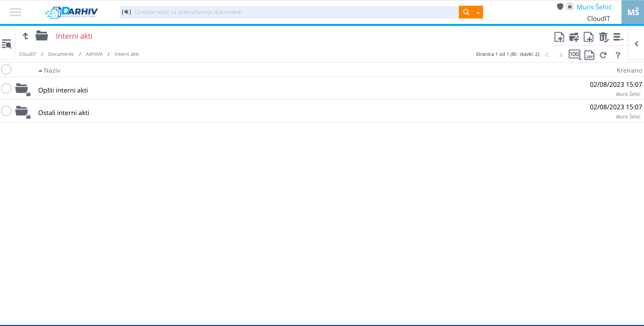Open the 100 items per page dropdown
The image size is (644, 326).
click(x=575, y=55)
